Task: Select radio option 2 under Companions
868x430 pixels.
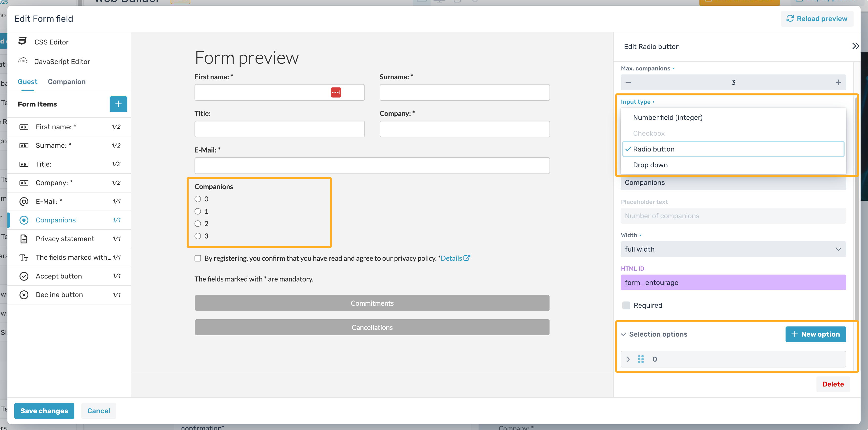Action: (197, 224)
